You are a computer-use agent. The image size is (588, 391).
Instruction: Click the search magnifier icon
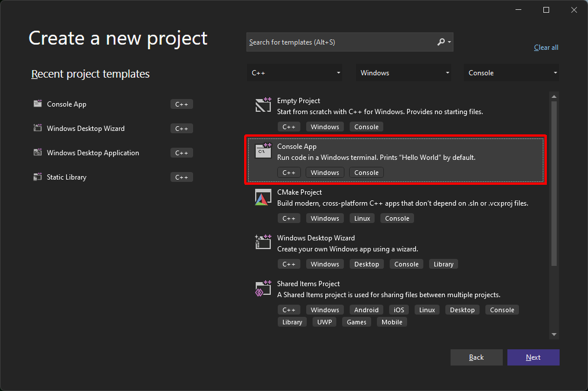pyautogui.click(x=441, y=42)
